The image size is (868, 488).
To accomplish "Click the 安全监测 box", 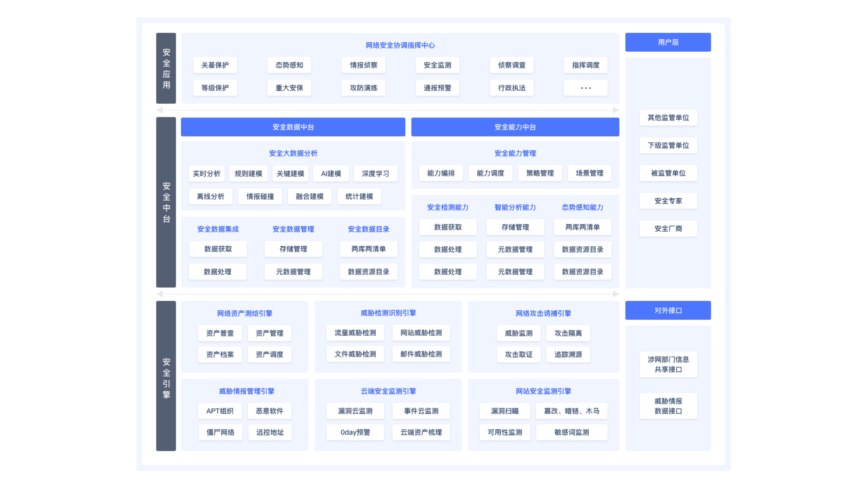I will click(437, 65).
